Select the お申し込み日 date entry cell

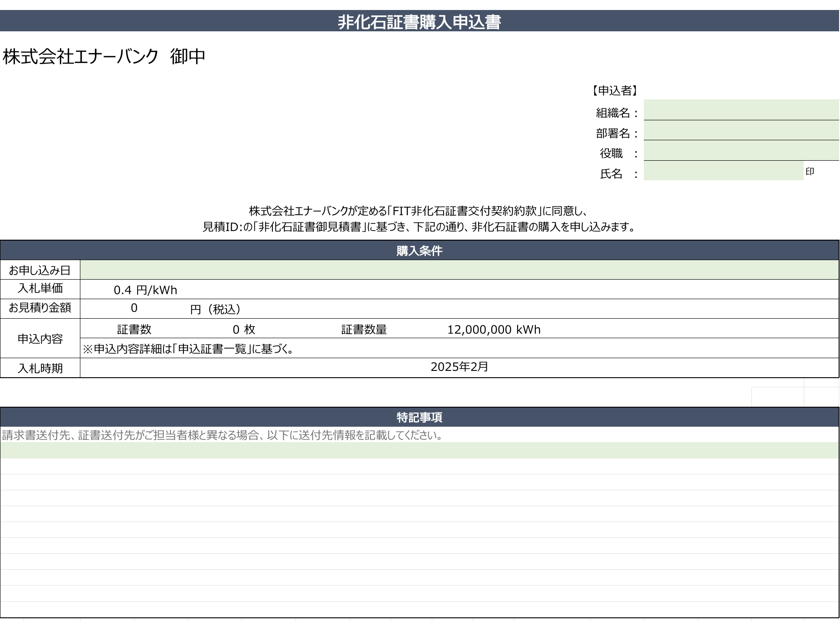click(x=459, y=270)
